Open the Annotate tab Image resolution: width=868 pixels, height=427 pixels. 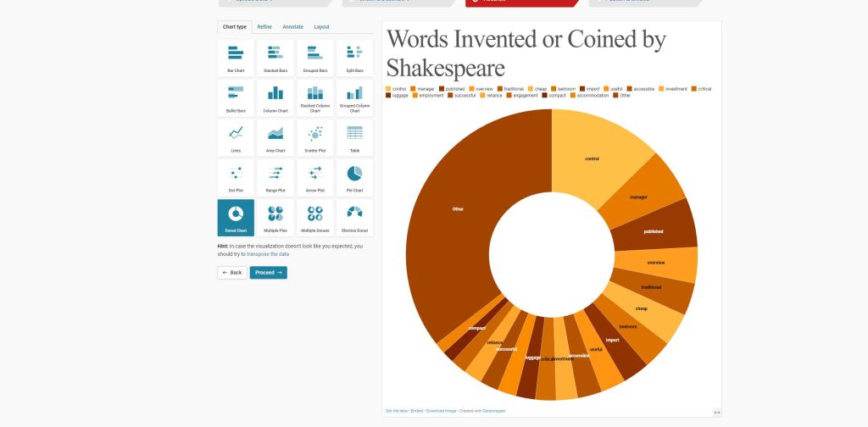tap(292, 27)
